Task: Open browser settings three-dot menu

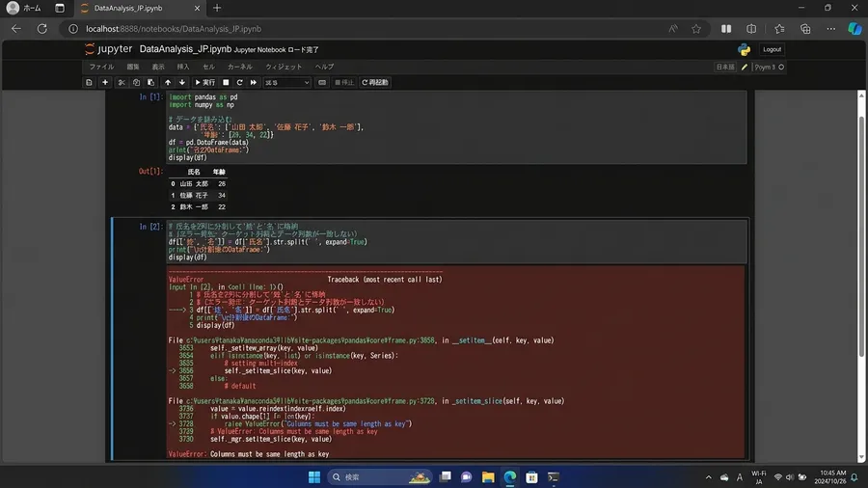Action: pyautogui.click(x=831, y=29)
